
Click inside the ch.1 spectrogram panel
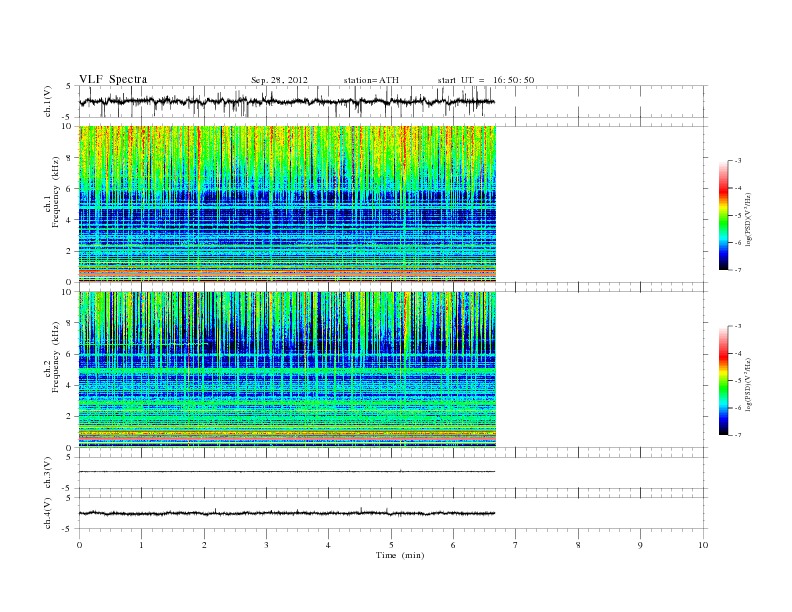pyautogui.click(x=287, y=204)
